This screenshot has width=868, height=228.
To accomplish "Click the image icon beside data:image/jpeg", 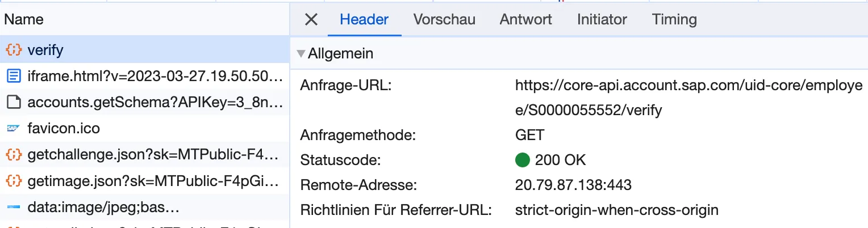I will point(14,208).
